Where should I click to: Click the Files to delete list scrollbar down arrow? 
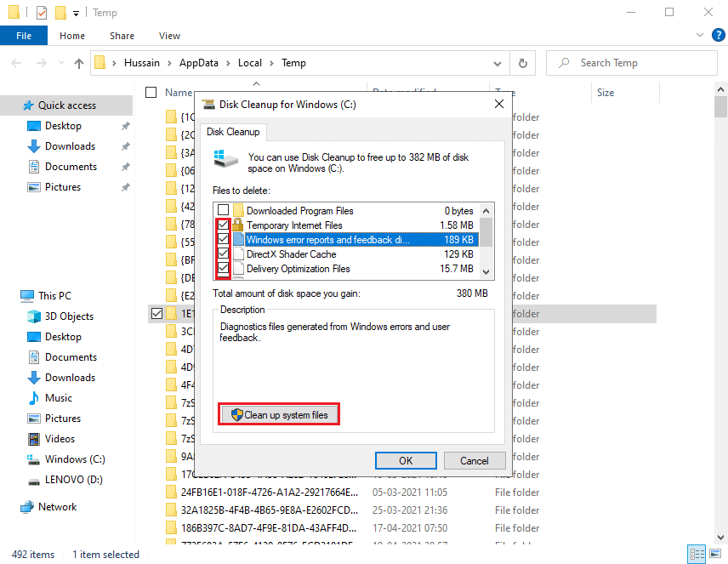[x=486, y=271]
